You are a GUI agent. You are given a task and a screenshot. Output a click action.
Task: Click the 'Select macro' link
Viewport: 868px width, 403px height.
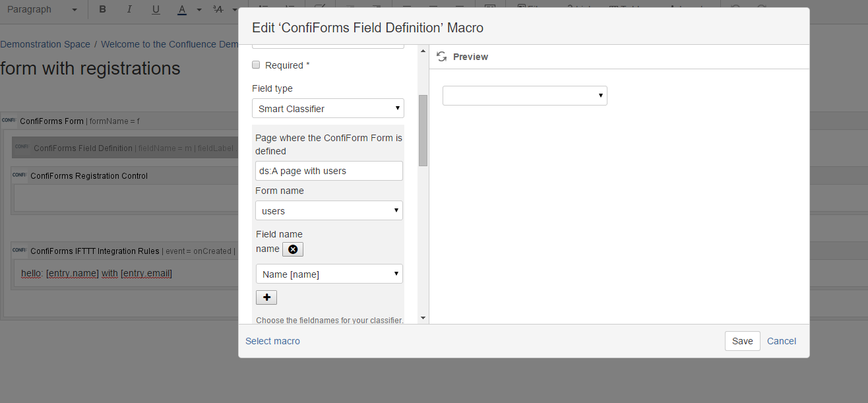pyautogui.click(x=272, y=341)
